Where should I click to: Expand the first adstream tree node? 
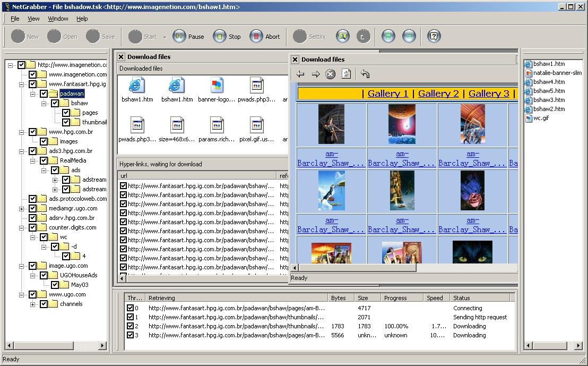tap(55, 180)
